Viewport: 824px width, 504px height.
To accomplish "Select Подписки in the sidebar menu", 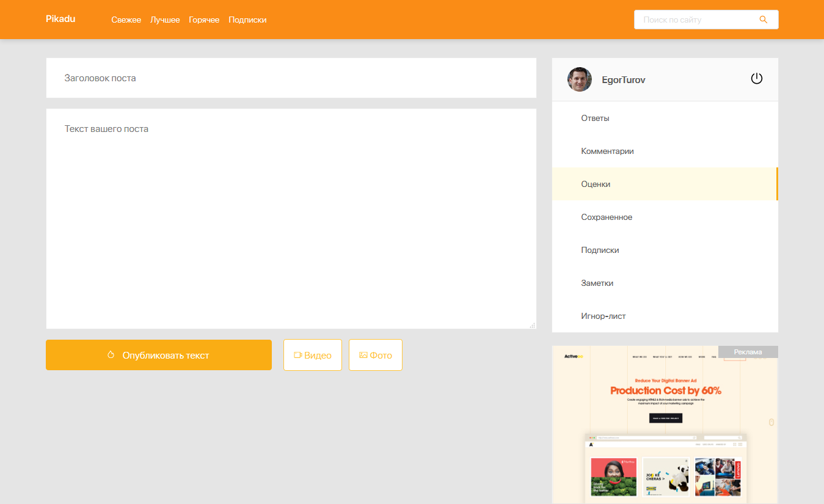I will 665,250.
